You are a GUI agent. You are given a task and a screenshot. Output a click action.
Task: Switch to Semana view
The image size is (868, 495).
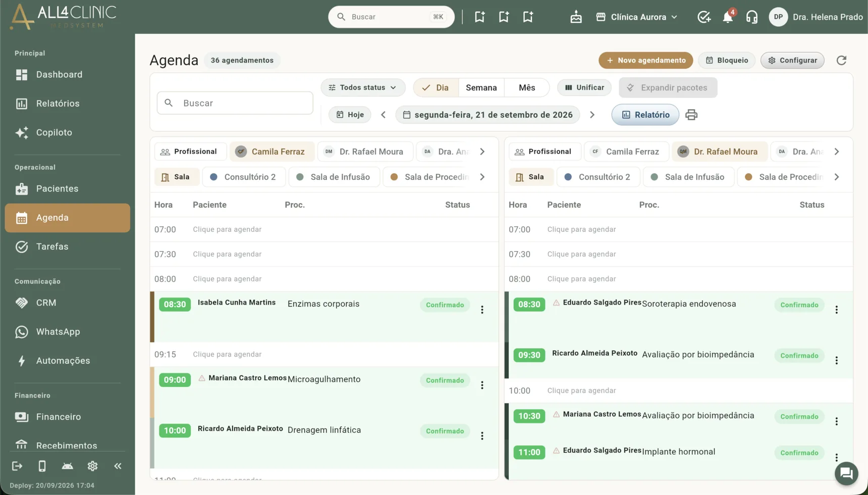tap(481, 87)
